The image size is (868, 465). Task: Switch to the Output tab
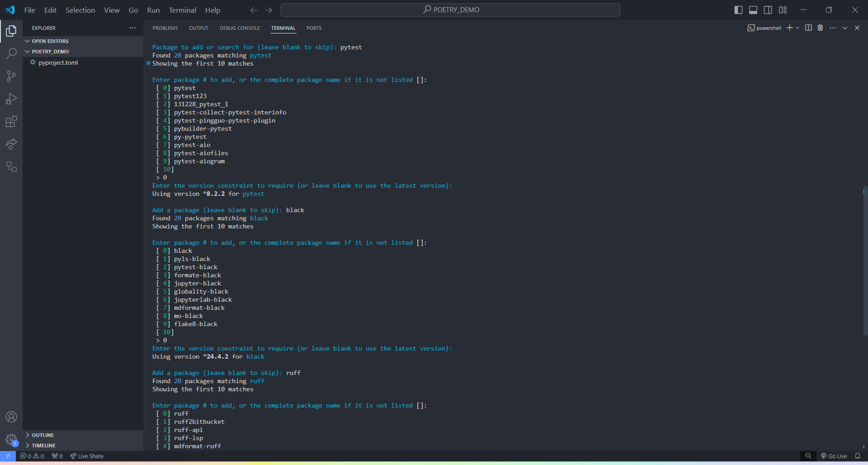pyautogui.click(x=198, y=28)
